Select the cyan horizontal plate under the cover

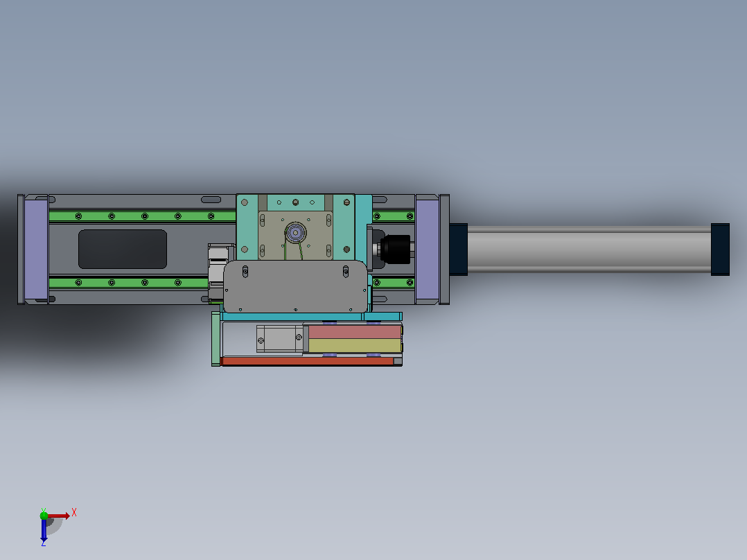click(x=311, y=317)
